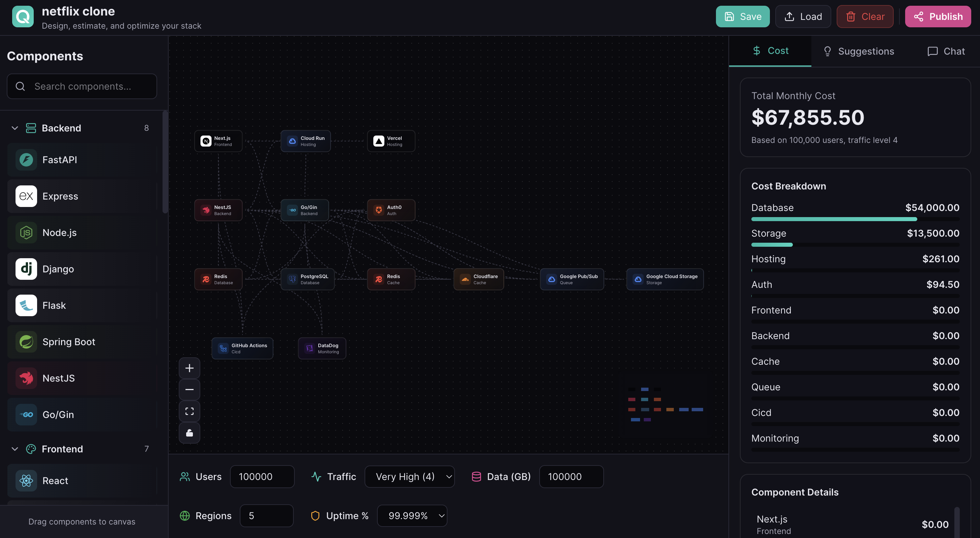Select the Django component icon
This screenshot has width=980, height=538.
click(x=26, y=269)
